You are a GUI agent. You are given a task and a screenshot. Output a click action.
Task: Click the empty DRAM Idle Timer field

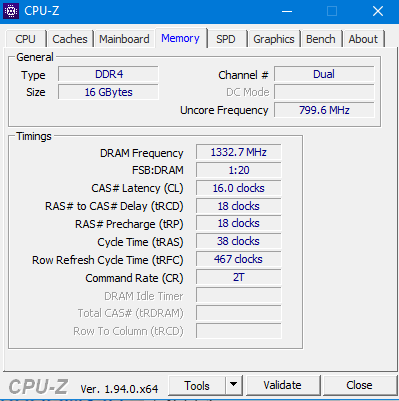pos(239,295)
